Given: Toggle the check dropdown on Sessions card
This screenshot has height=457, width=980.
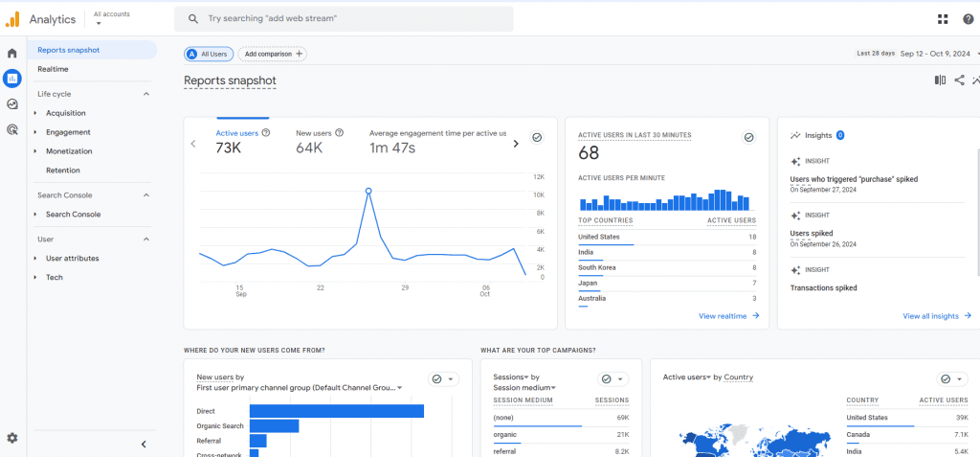Looking at the screenshot, I should (x=613, y=378).
